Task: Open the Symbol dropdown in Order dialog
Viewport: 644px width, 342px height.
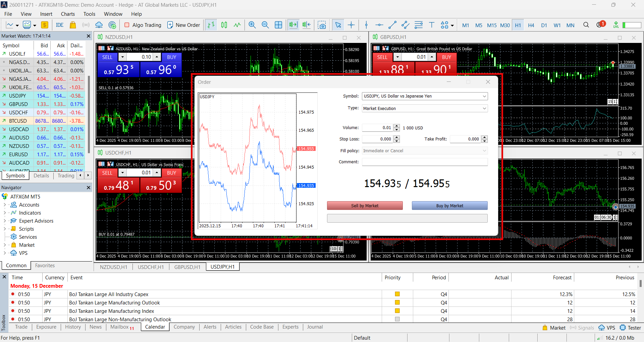Action: (484, 96)
